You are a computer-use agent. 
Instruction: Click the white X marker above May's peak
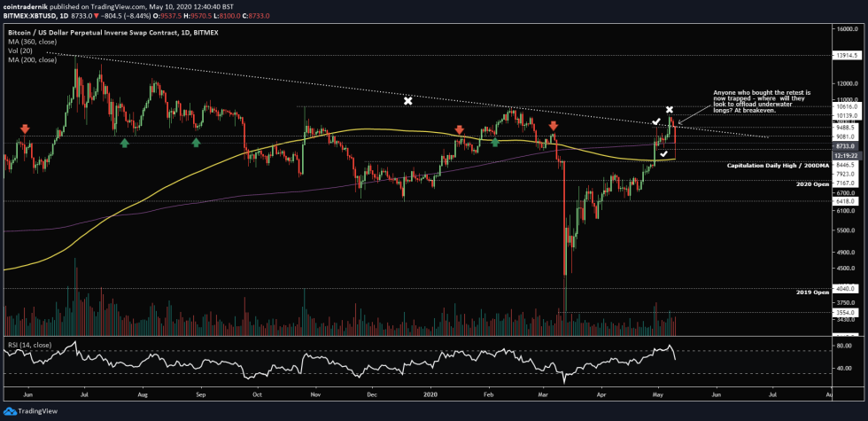(670, 110)
